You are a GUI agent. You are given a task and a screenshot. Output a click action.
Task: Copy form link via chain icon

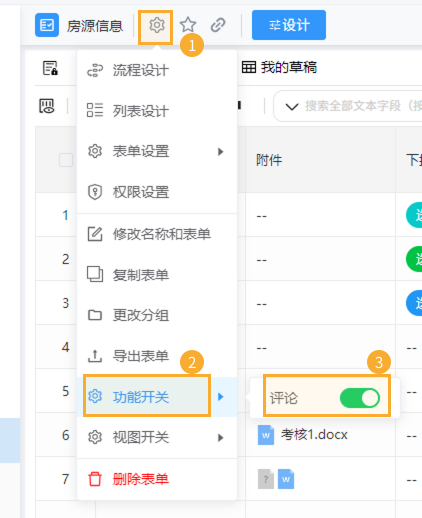click(218, 25)
